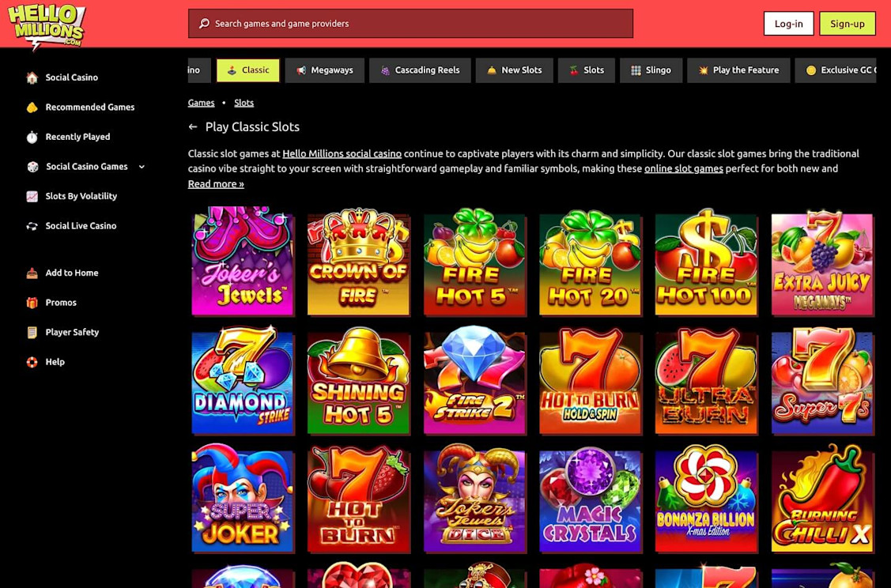This screenshot has height=588, width=891.
Task: Open the Social Casino home icon
Action: click(x=32, y=77)
